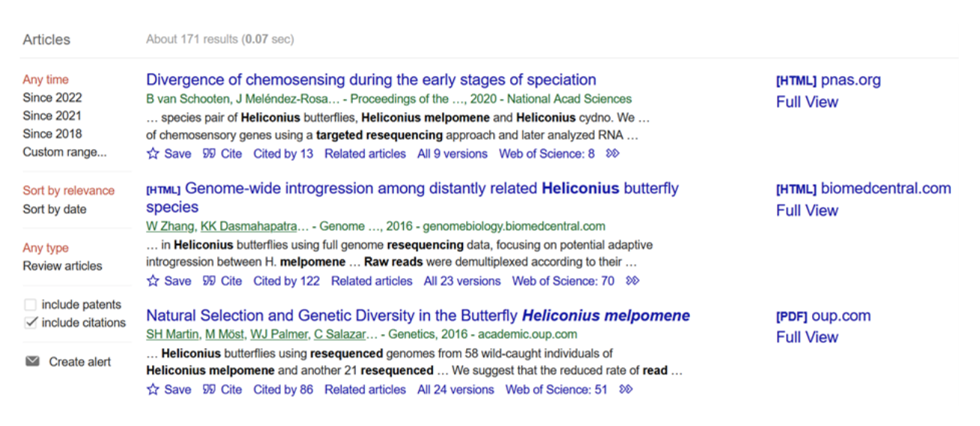Enable the include patents checkbox
The image size is (980, 426).
31,305
